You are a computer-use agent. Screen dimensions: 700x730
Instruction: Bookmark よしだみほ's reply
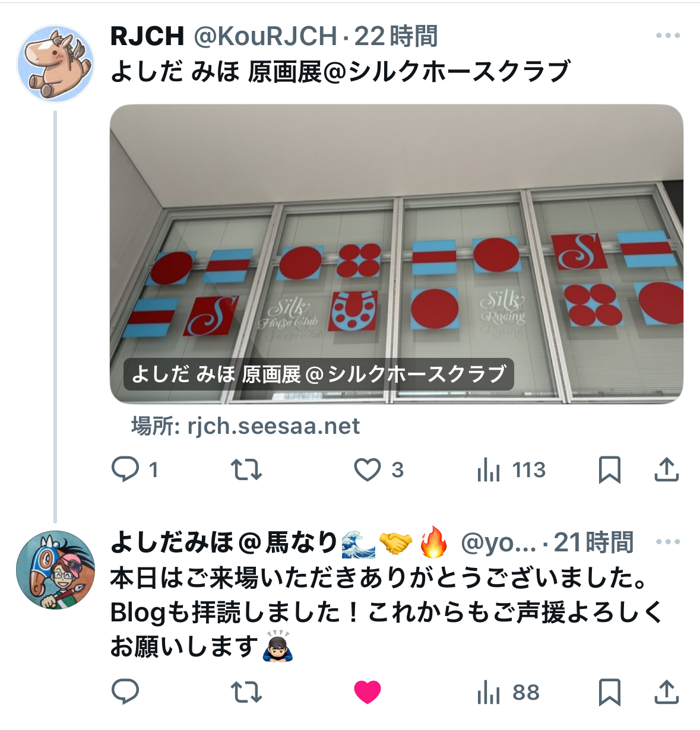coord(610,691)
